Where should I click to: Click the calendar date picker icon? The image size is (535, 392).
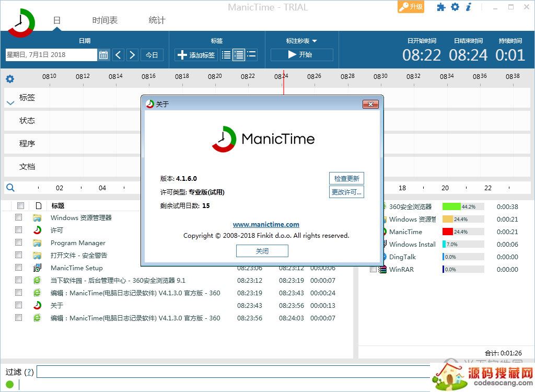103,55
